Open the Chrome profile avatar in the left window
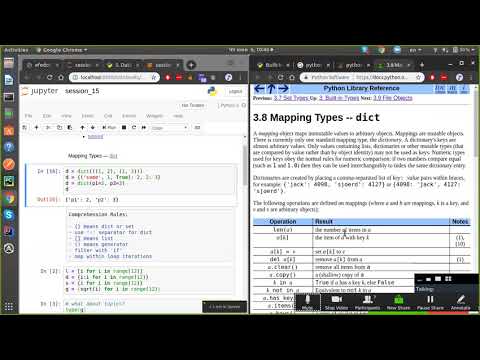480x360 pixels. tap(228, 77)
